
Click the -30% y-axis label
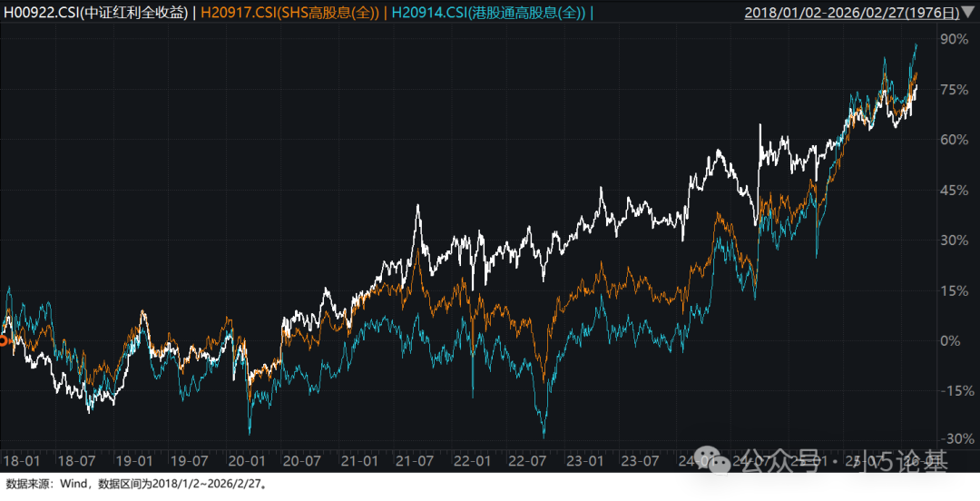point(953,440)
